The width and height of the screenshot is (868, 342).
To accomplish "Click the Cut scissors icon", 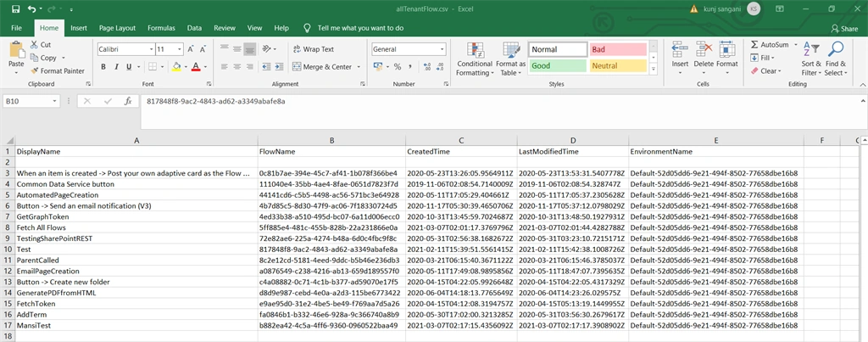I will point(34,45).
